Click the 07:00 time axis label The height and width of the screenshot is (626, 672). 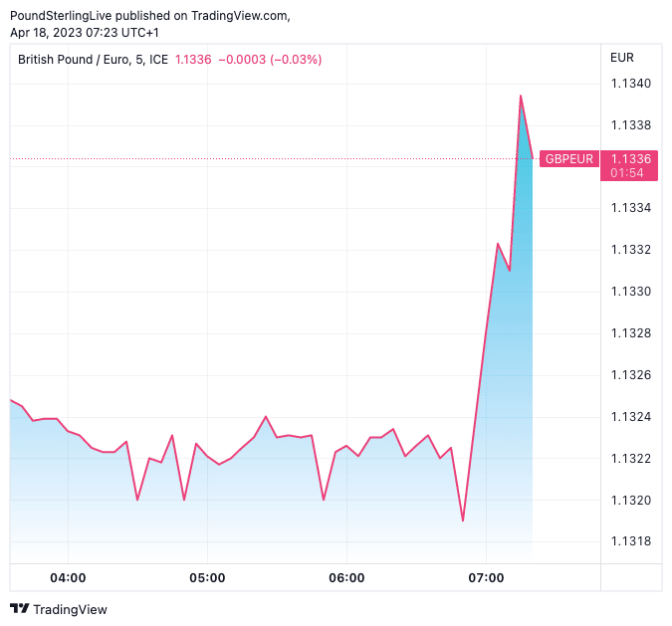(485, 578)
